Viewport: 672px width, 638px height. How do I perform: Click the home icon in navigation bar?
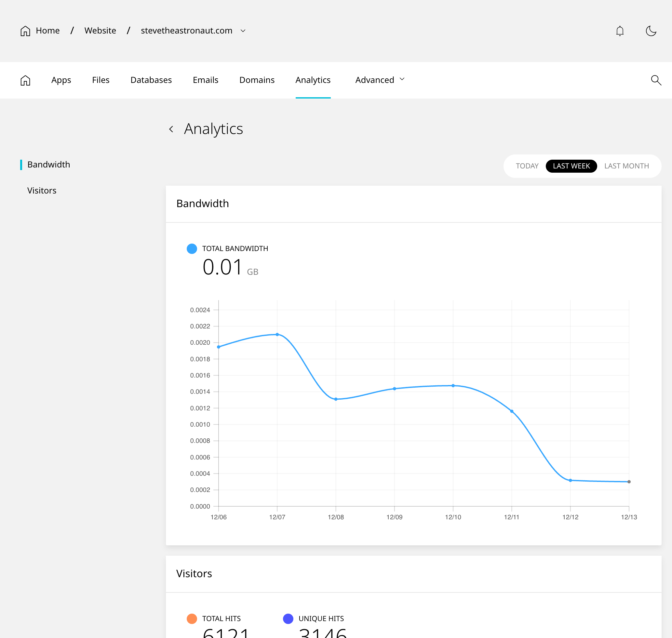tap(25, 80)
